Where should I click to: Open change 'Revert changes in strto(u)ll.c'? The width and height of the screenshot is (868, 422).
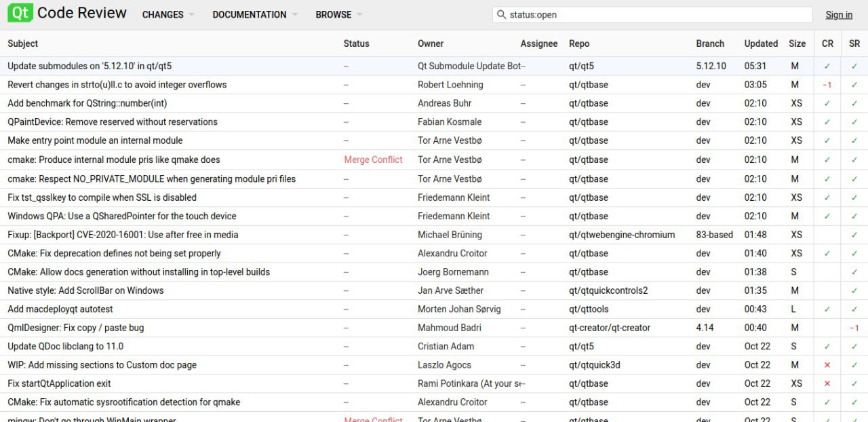coord(117,85)
